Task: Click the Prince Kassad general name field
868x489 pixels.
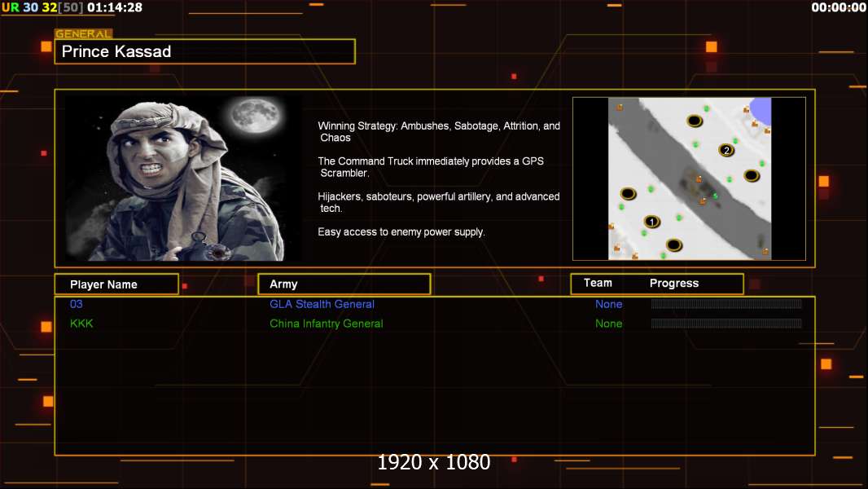Action: (205, 51)
